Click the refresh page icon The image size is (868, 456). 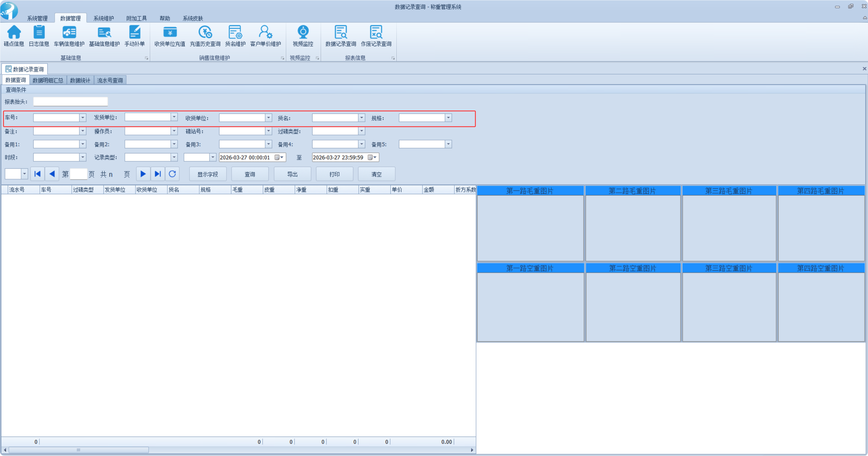(x=172, y=174)
